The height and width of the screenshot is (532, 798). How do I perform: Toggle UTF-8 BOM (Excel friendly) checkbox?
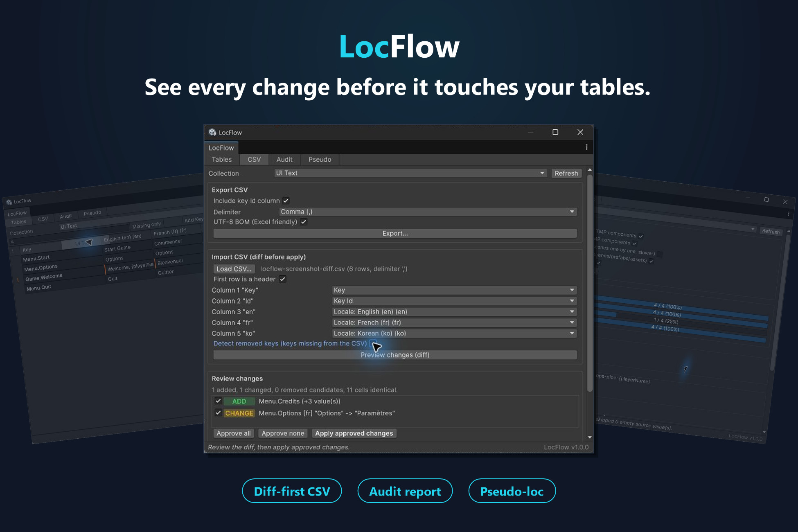[x=304, y=222]
